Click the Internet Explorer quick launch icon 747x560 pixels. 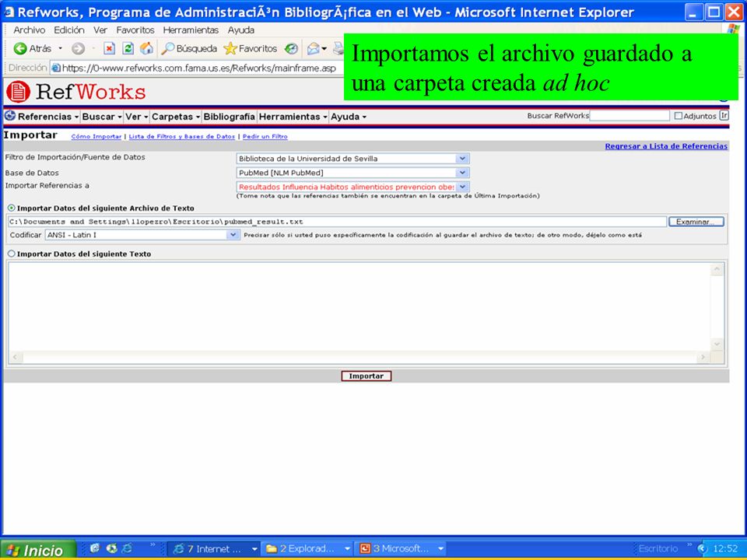127,548
